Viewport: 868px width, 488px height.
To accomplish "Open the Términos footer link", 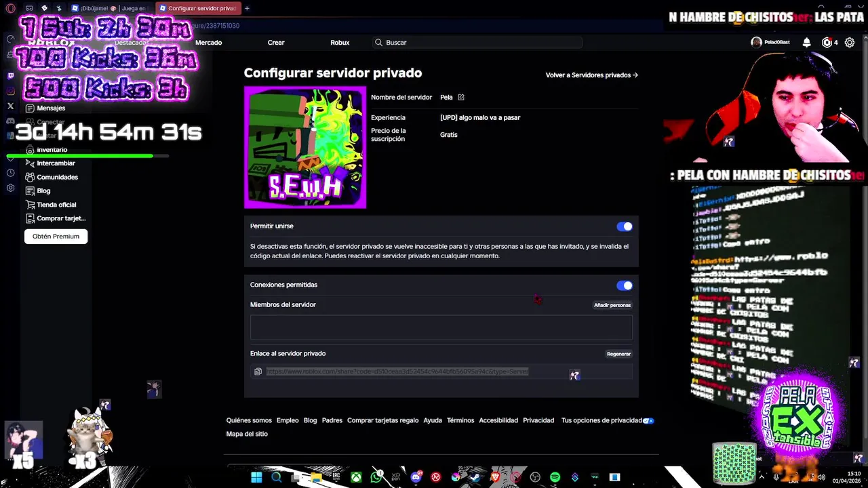I will pos(460,420).
